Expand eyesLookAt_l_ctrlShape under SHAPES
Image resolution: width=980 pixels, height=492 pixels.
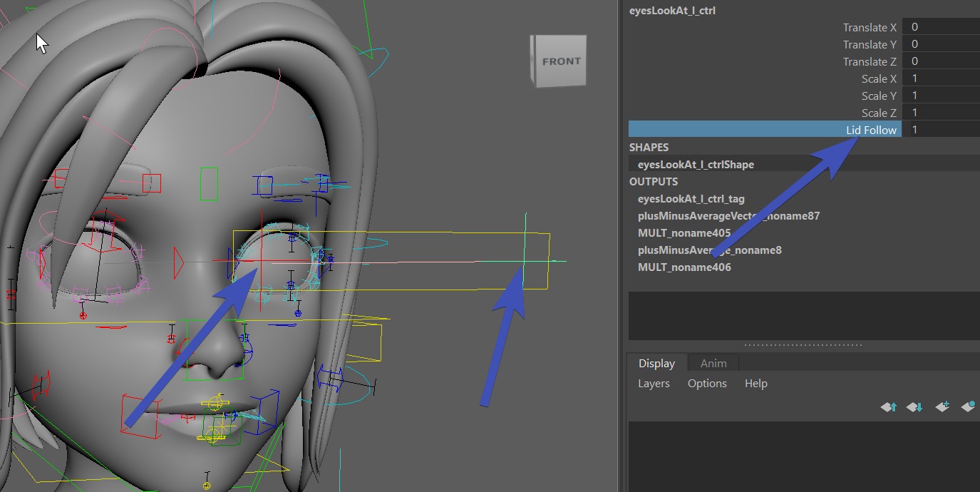(696, 165)
